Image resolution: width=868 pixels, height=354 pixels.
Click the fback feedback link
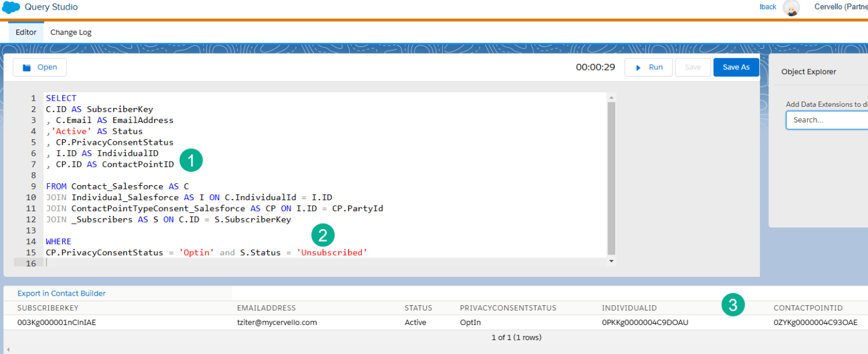click(767, 7)
